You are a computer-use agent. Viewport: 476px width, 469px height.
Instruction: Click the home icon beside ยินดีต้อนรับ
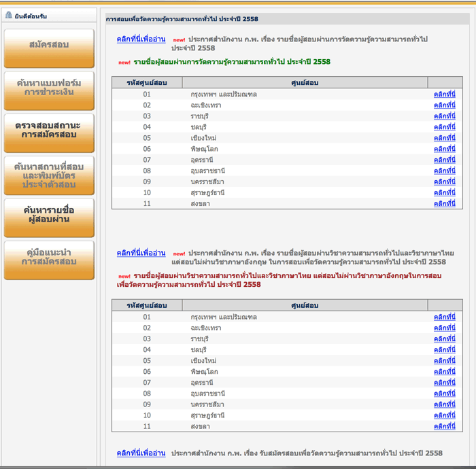(x=8, y=16)
